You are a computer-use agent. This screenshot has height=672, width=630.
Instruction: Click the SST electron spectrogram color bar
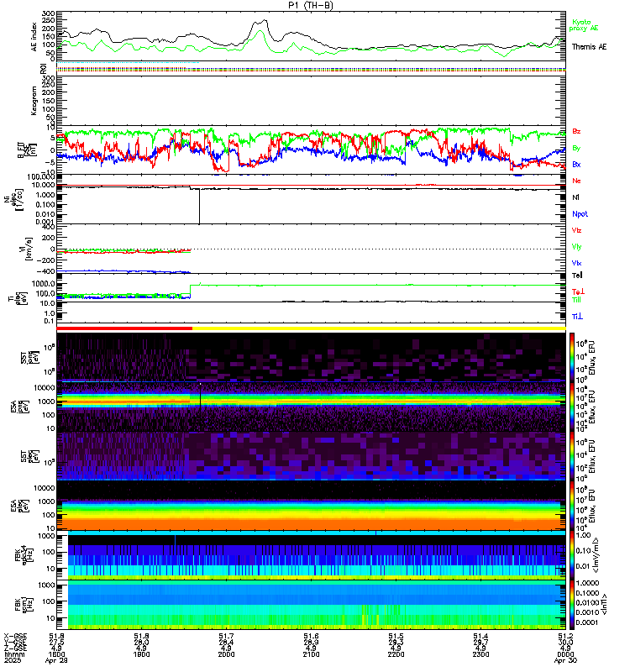572,456
